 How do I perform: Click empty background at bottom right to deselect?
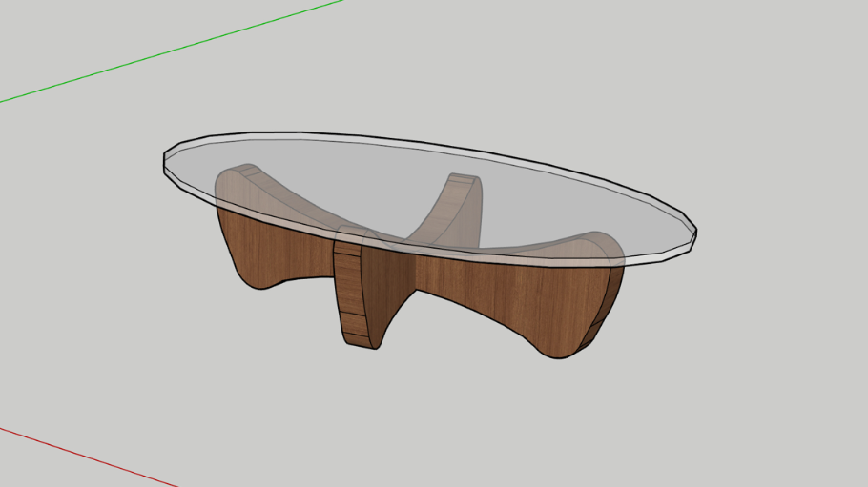[x=763, y=429]
